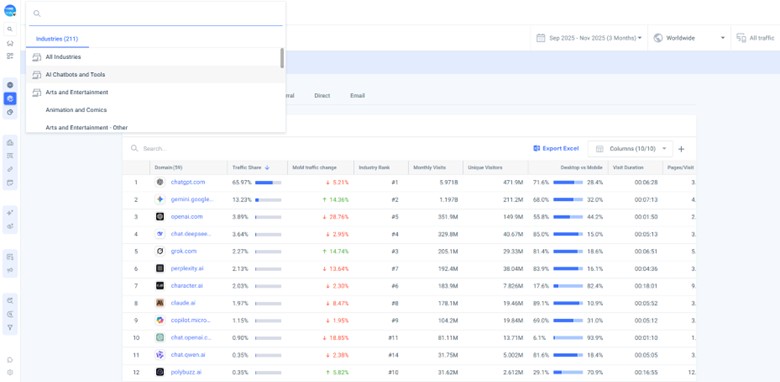The width and height of the screenshot is (780, 382).
Task: Click the chatgpt.com traffic share bar
Action: click(268, 183)
